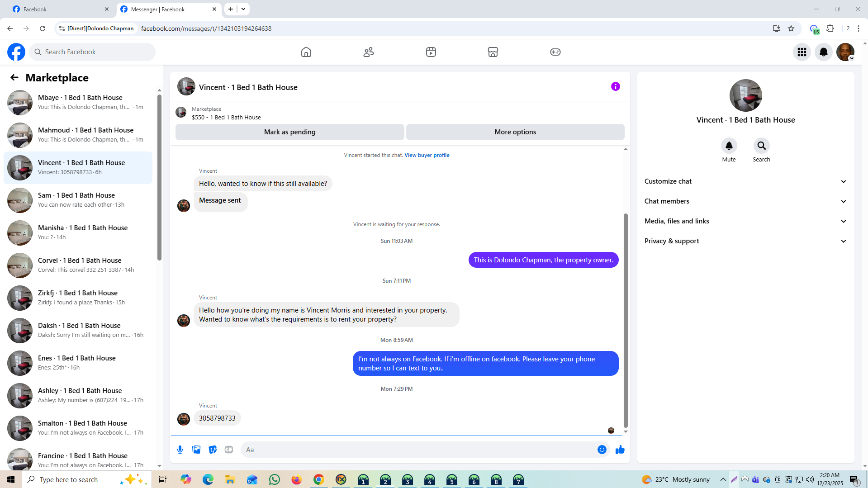Choose a sticker icon
Screen dimensions: 868x488
pyautogui.click(x=213, y=450)
